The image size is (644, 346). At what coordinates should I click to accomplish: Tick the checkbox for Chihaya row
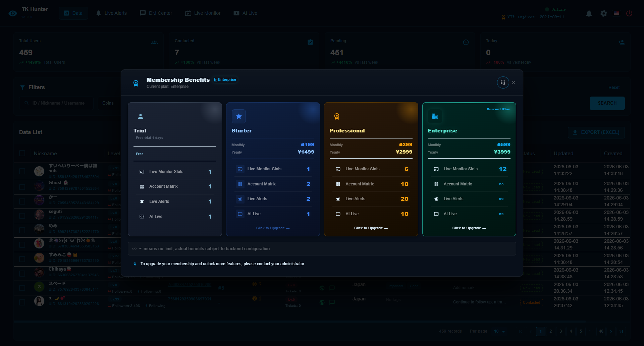point(22,274)
